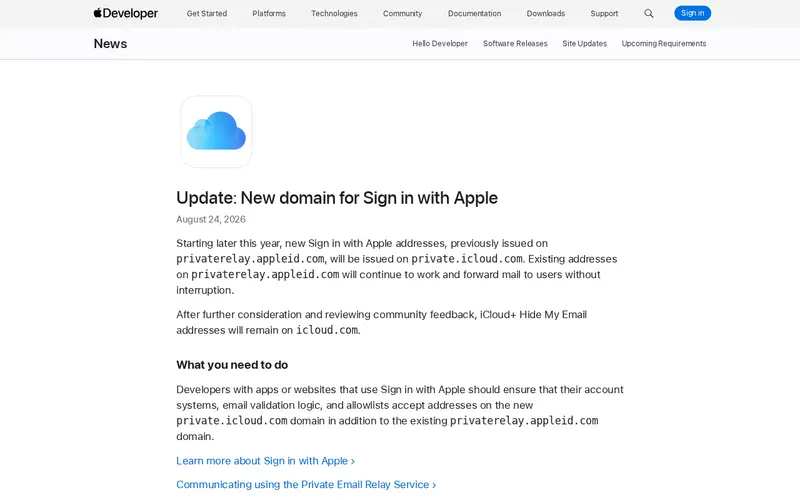Viewport: 800px width, 500px height.
Task: Click the search magnifier icon
Action: (x=648, y=13)
